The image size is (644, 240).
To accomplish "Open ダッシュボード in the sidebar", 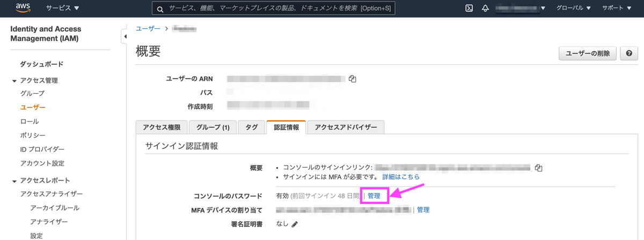I will click(42, 64).
